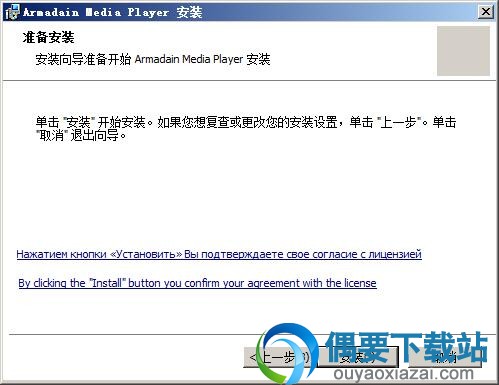The width and height of the screenshot is (499, 385).
Task: Cancel setup with the 取消 button
Action: coord(445,358)
